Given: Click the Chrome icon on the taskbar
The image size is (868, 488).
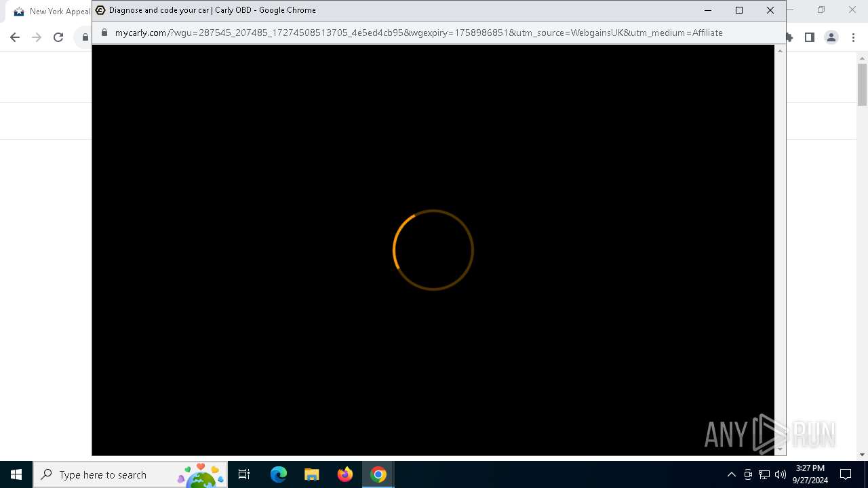Looking at the screenshot, I should pyautogui.click(x=378, y=474).
